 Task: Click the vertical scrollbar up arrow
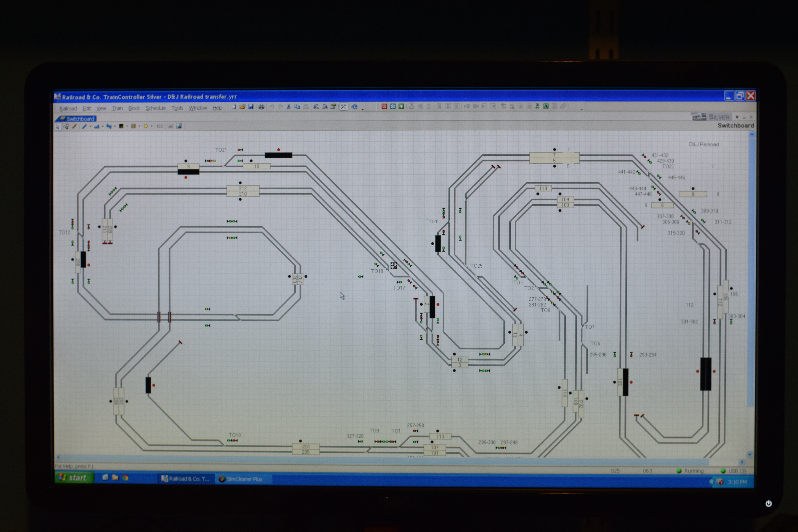(752, 134)
